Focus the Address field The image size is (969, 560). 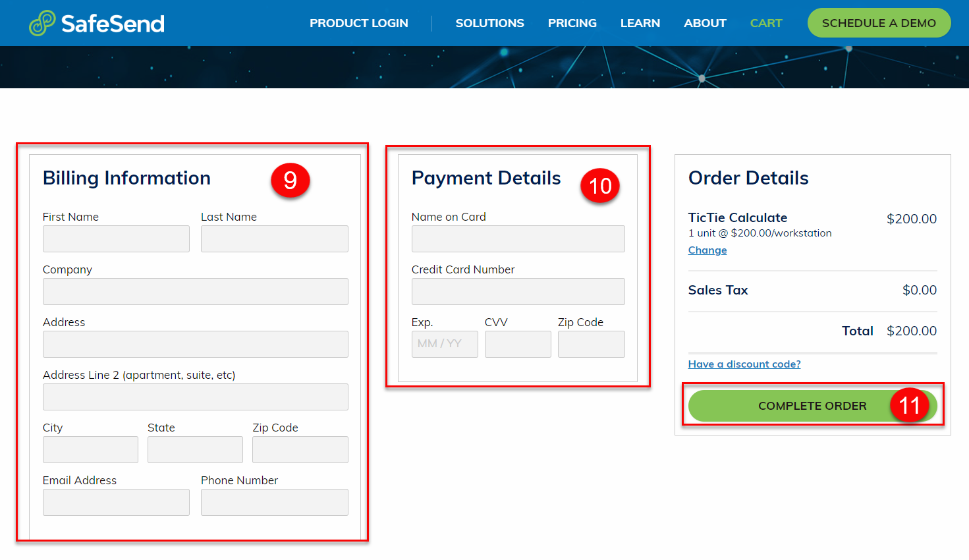pos(195,344)
